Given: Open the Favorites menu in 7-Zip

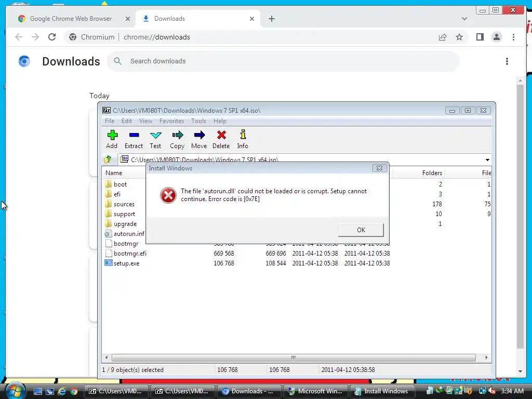Looking at the screenshot, I should click(171, 121).
